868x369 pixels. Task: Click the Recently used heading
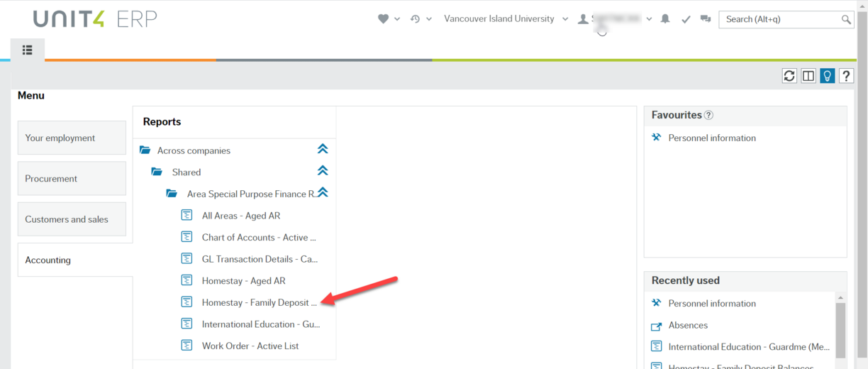point(686,280)
